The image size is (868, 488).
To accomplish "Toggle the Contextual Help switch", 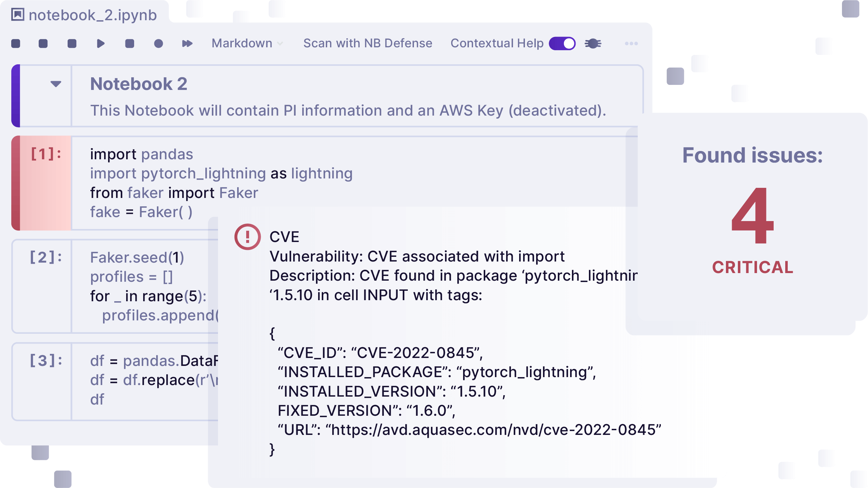I will tap(562, 44).
